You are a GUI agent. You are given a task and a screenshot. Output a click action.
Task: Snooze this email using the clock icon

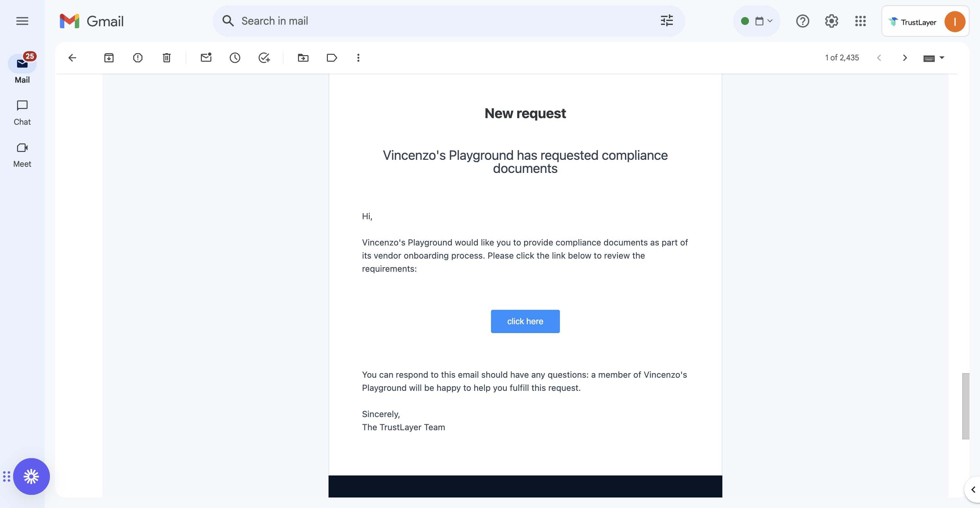[235, 58]
